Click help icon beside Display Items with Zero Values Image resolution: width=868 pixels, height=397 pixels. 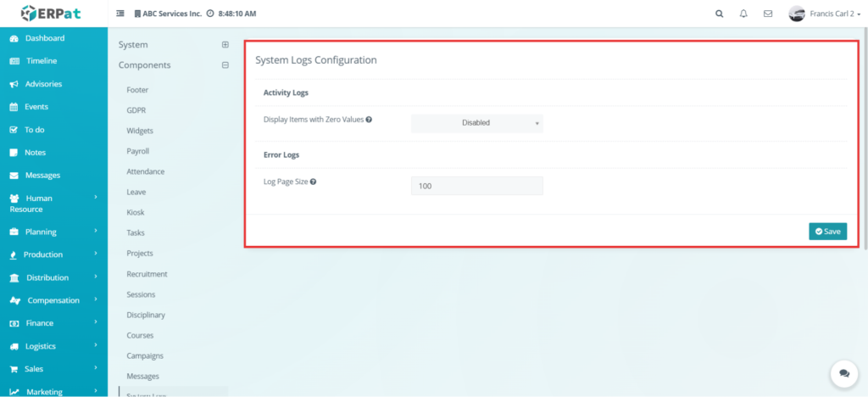369,119
